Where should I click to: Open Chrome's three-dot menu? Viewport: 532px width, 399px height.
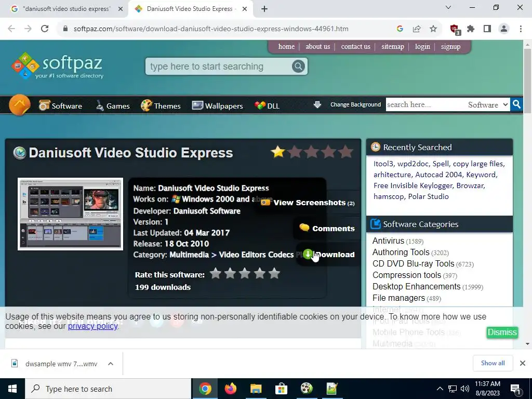[x=521, y=29]
